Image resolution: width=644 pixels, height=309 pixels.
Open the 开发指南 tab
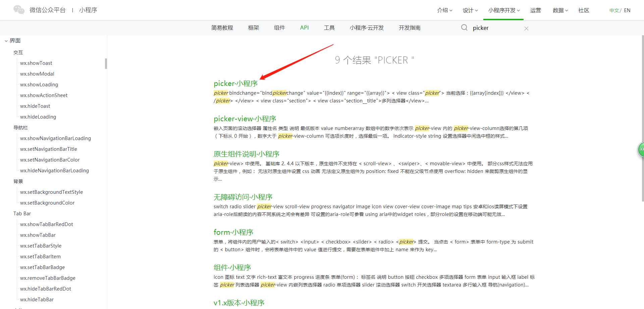point(410,28)
